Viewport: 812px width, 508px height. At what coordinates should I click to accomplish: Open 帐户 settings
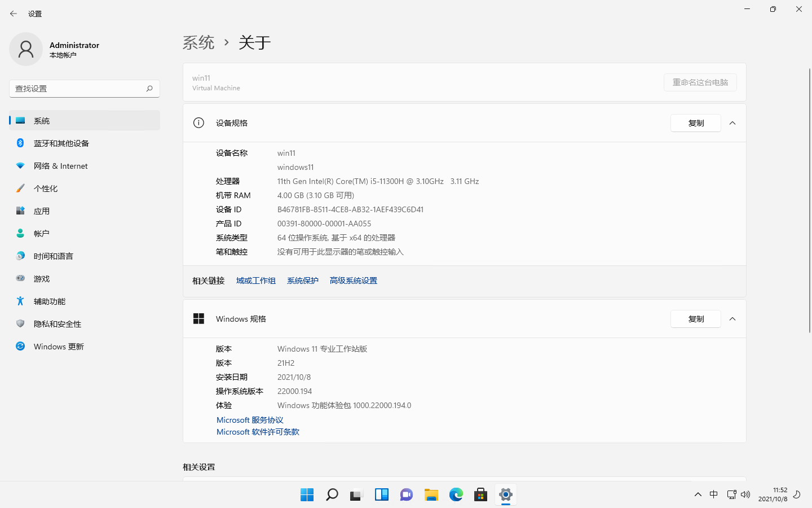pyautogui.click(x=85, y=233)
